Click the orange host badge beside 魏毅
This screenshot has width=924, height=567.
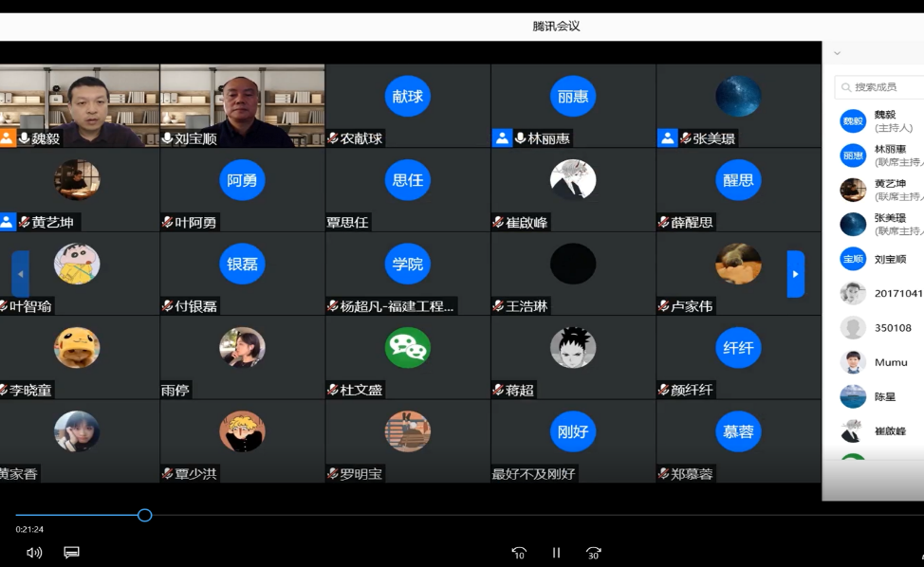pos(7,138)
